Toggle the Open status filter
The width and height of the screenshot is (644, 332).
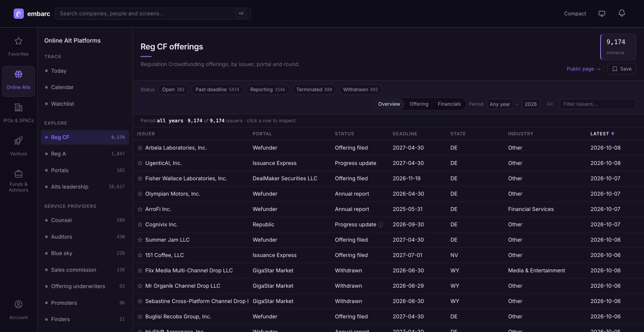pyautogui.click(x=173, y=89)
